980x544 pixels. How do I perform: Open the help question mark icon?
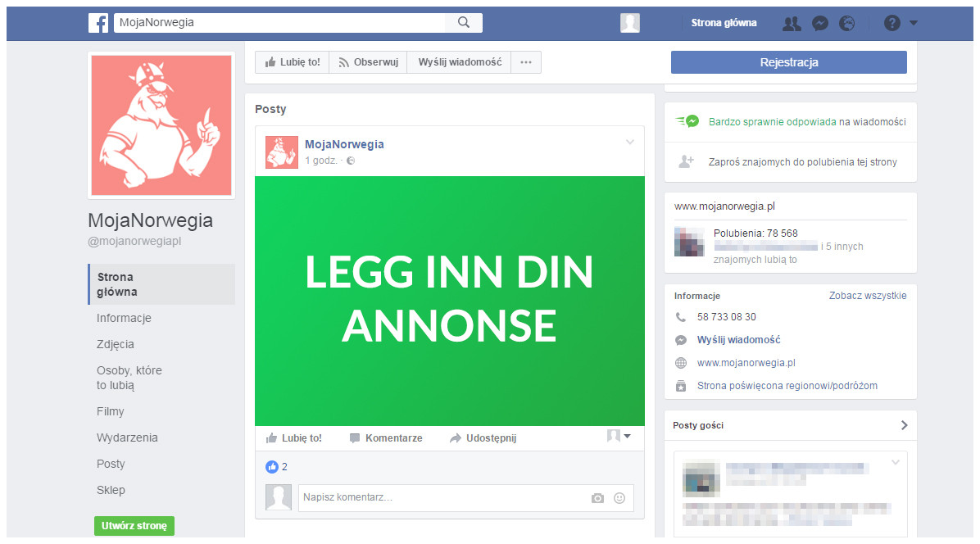point(892,23)
